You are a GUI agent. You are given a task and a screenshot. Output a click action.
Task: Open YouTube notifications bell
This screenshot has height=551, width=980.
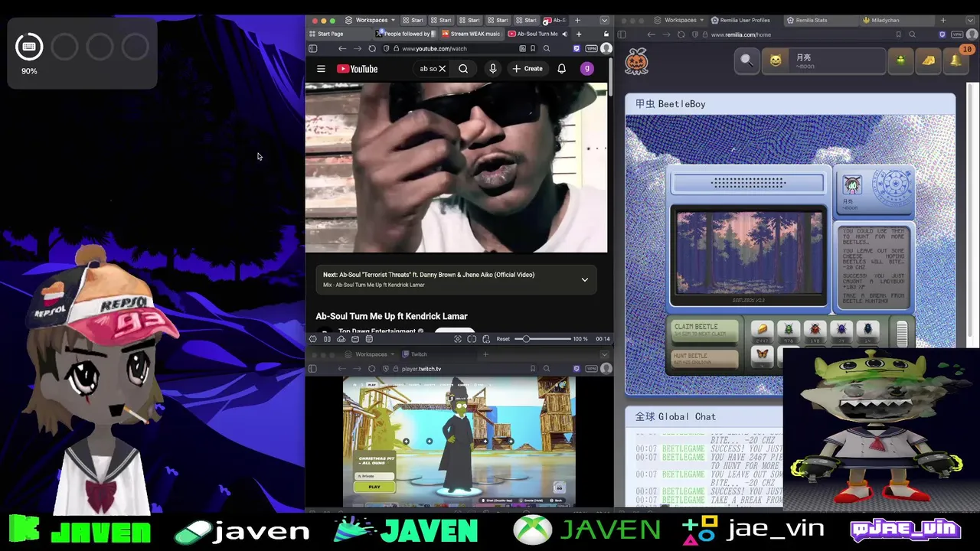tap(561, 69)
